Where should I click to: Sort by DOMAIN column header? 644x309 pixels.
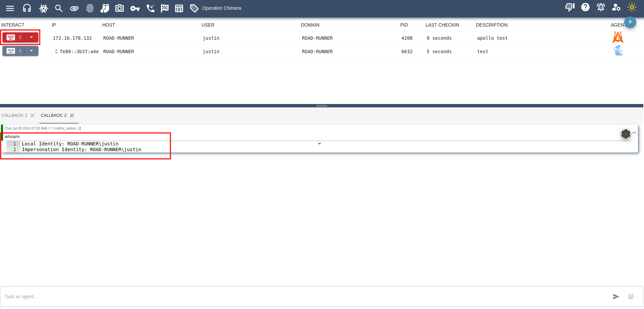pos(310,25)
